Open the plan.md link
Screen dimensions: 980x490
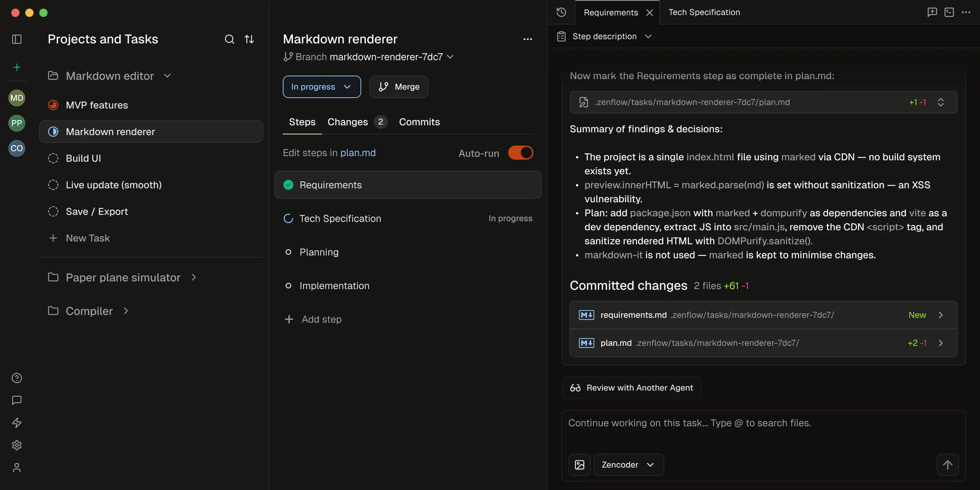coord(358,153)
